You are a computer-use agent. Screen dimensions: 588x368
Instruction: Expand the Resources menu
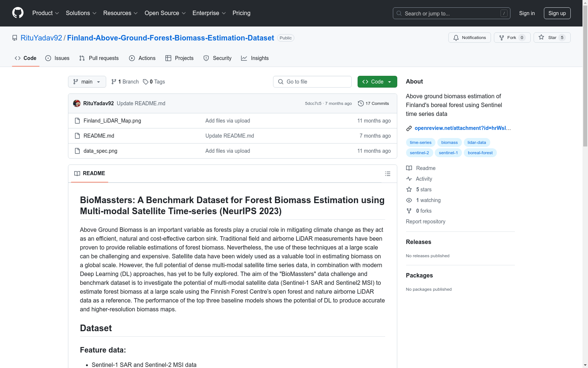click(x=121, y=13)
